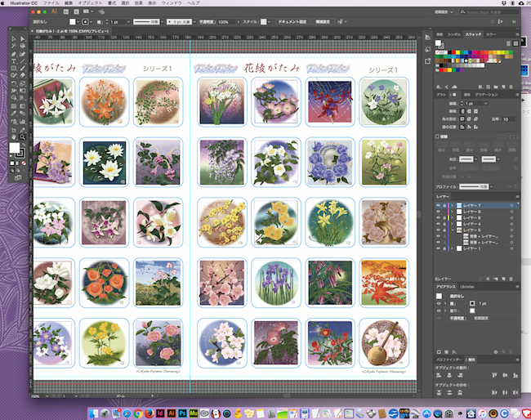
Task: Expand レイヤー 7 contents
Action: [452, 206]
